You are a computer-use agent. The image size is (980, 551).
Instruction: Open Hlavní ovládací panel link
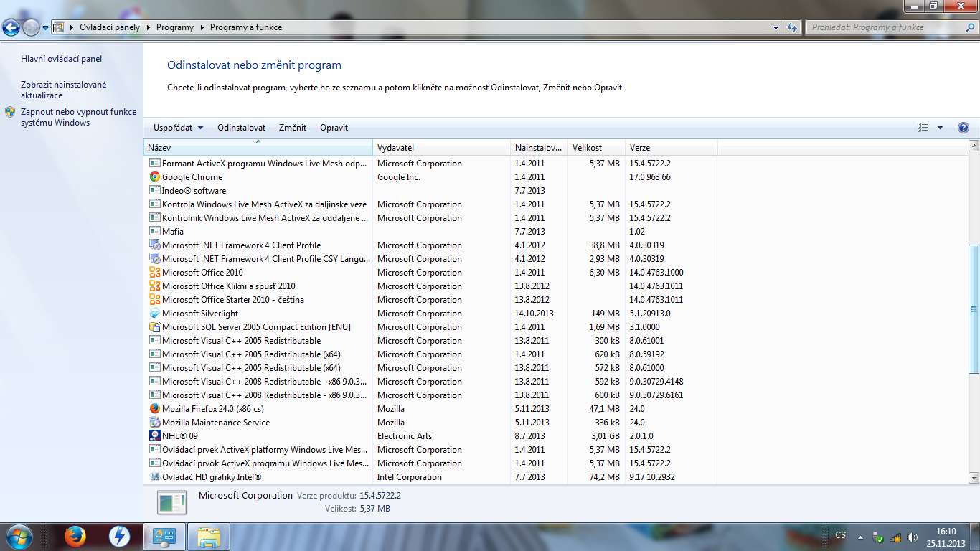61,59
